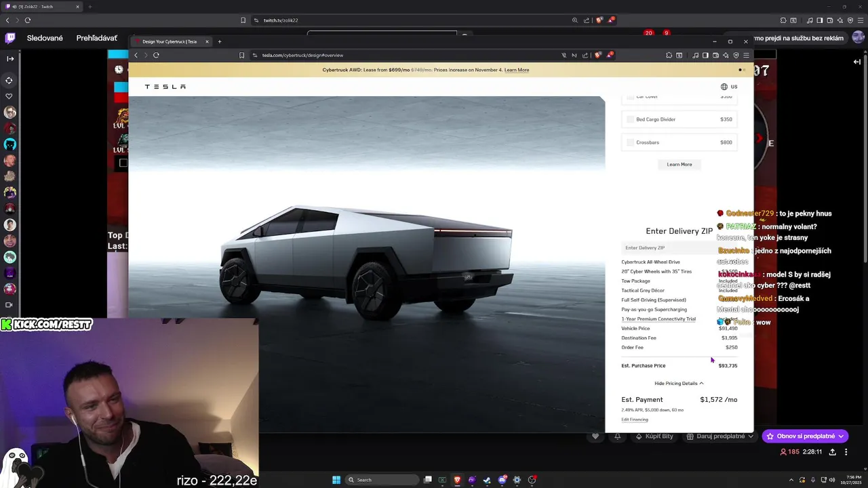The height and width of the screenshot is (488, 868).
Task: Open the VPN shield icon in outer browser
Action: (x=850, y=20)
